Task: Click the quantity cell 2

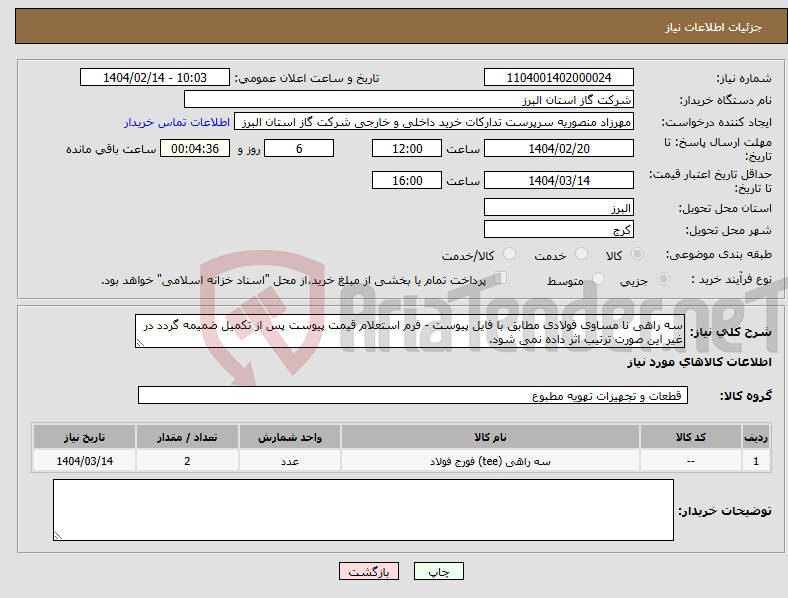Action: pyautogui.click(x=187, y=461)
